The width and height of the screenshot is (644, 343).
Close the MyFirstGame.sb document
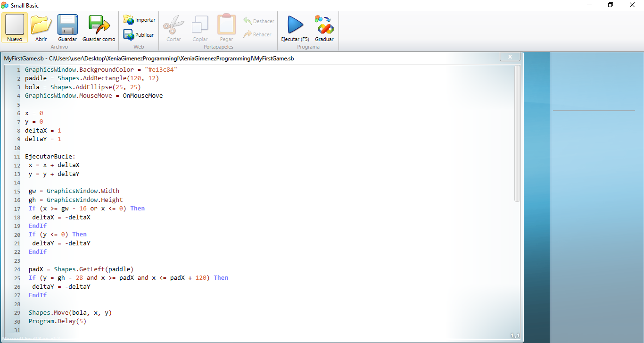click(510, 56)
